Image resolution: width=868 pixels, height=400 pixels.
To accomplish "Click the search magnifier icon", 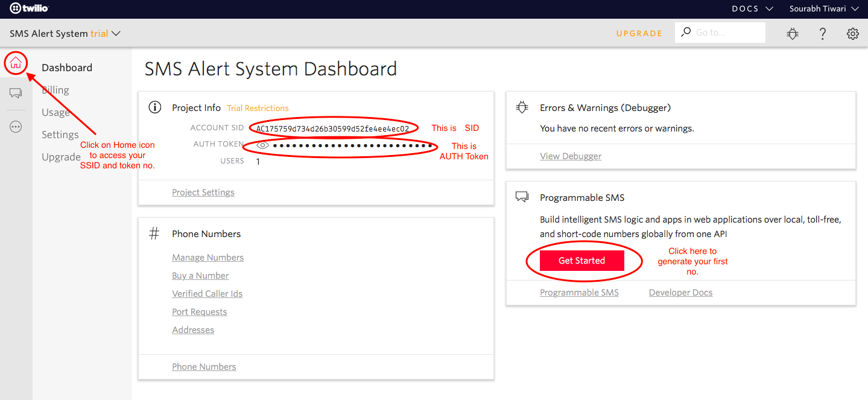I will (686, 32).
